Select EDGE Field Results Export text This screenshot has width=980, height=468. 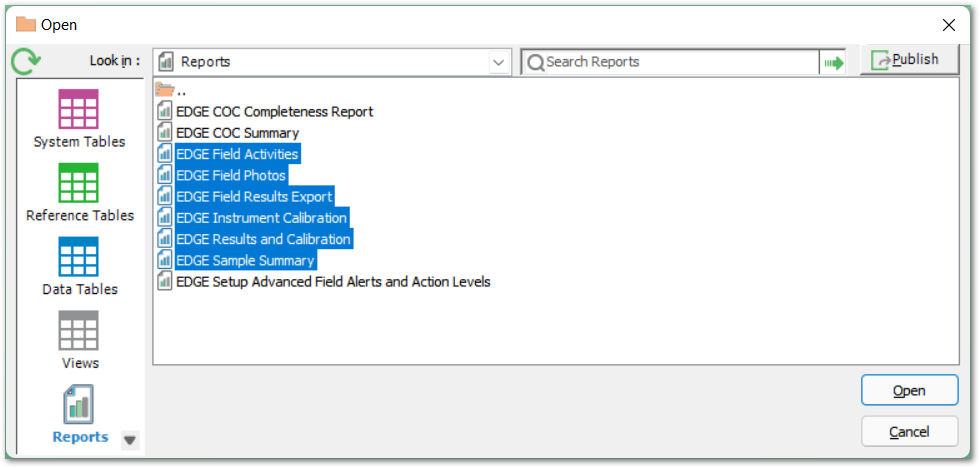254,197
